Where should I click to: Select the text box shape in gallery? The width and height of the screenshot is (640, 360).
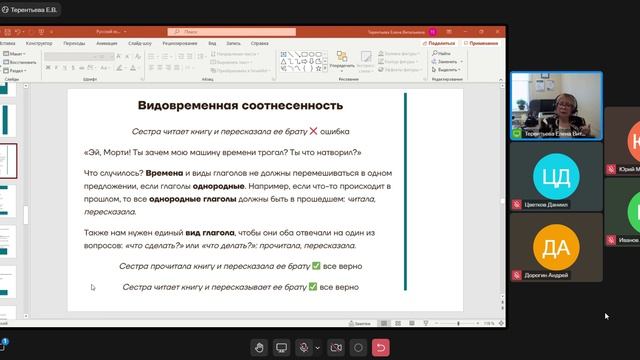coord(284,54)
